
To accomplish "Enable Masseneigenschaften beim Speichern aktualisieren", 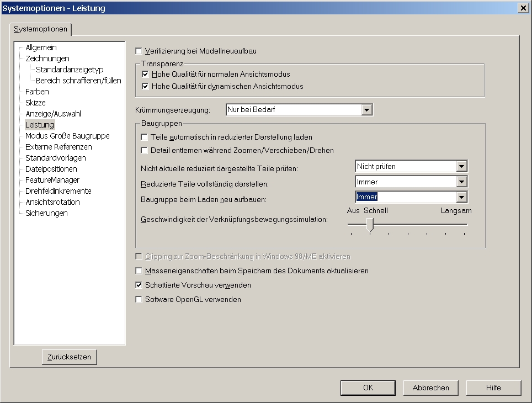I will pos(139,271).
